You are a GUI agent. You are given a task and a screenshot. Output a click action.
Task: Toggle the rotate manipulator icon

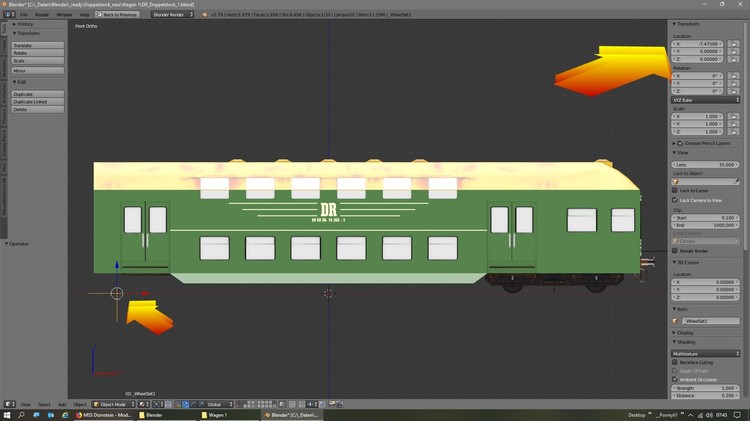(x=193, y=405)
